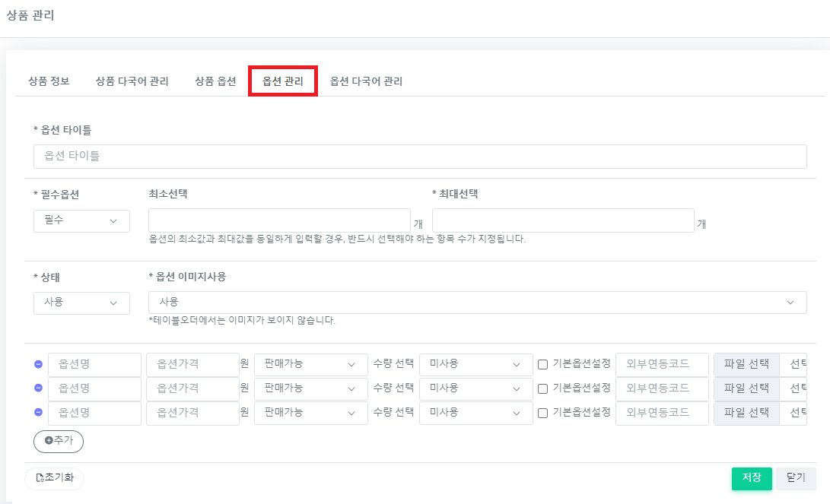Remove the first option row with minus icon

click(x=38, y=364)
